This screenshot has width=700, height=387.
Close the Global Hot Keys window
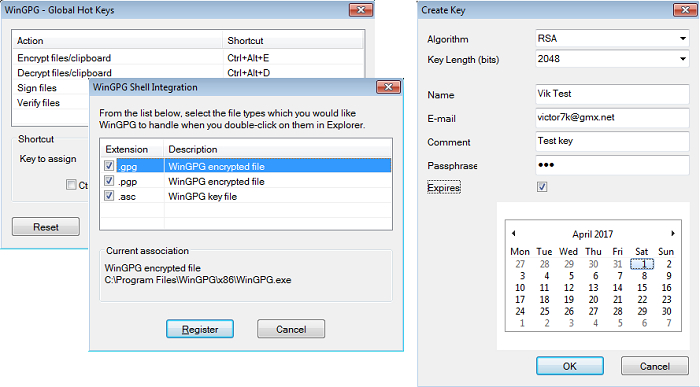coord(361,10)
